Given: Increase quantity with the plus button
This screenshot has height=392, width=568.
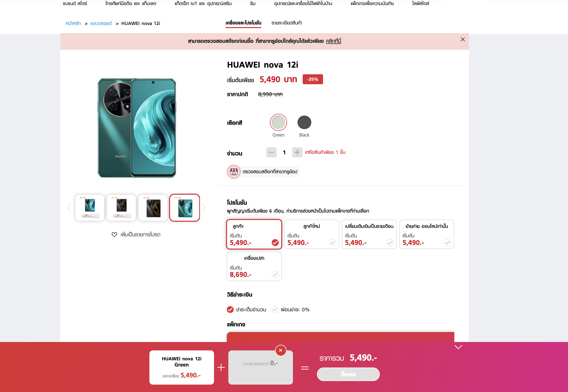Looking at the screenshot, I should pos(297,152).
